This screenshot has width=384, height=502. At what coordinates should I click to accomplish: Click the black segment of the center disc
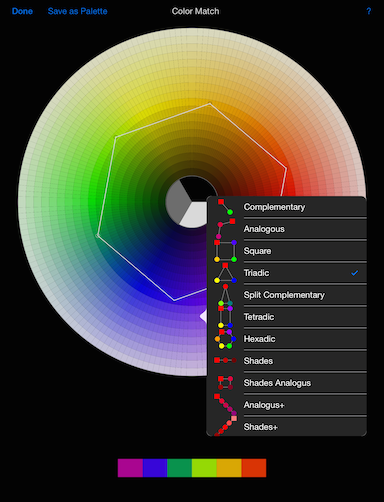[198, 188]
